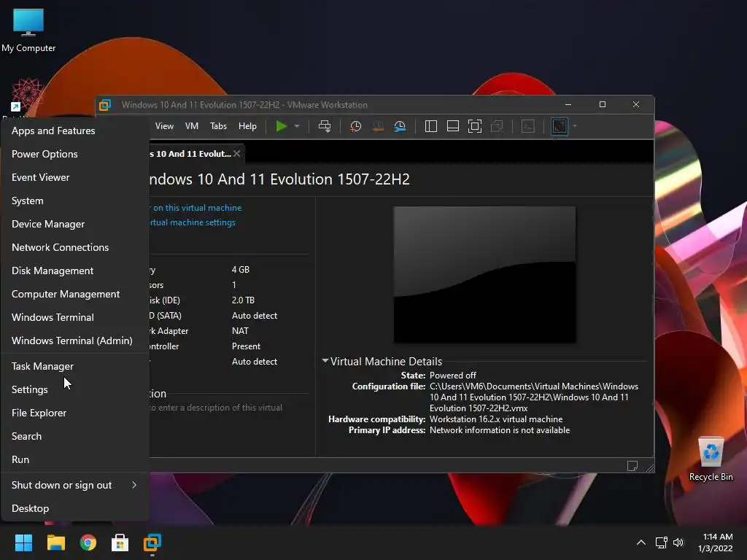747x560 pixels.
Task: Launch Google Chrome from the taskbar
Action: pyautogui.click(x=88, y=542)
